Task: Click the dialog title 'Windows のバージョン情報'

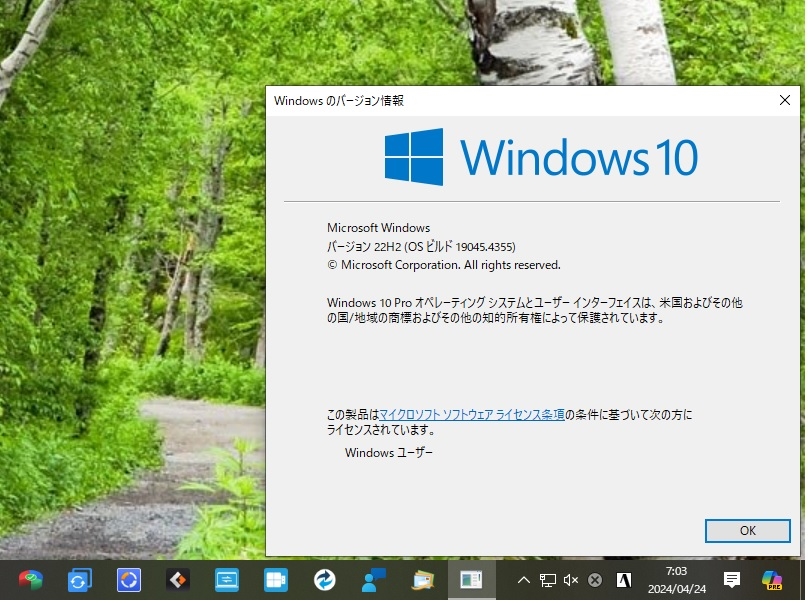Action: [340, 101]
